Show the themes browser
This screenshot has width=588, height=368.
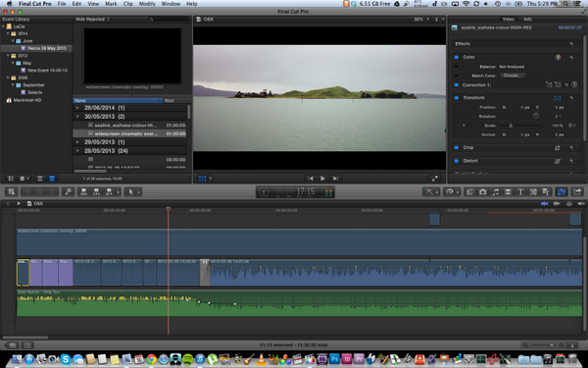(546, 192)
